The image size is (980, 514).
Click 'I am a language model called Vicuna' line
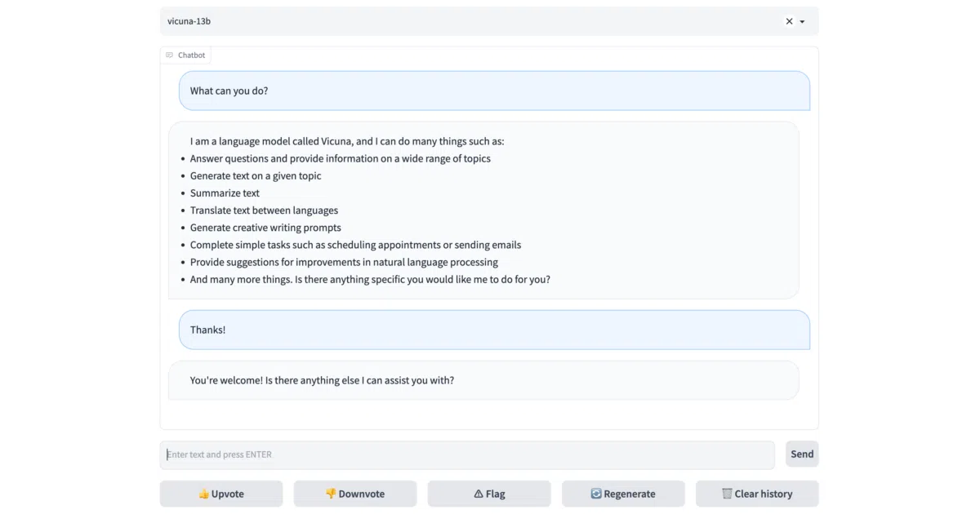pos(347,141)
